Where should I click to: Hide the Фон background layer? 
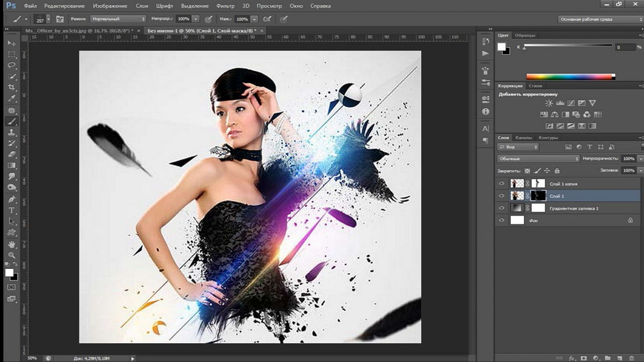click(x=502, y=220)
